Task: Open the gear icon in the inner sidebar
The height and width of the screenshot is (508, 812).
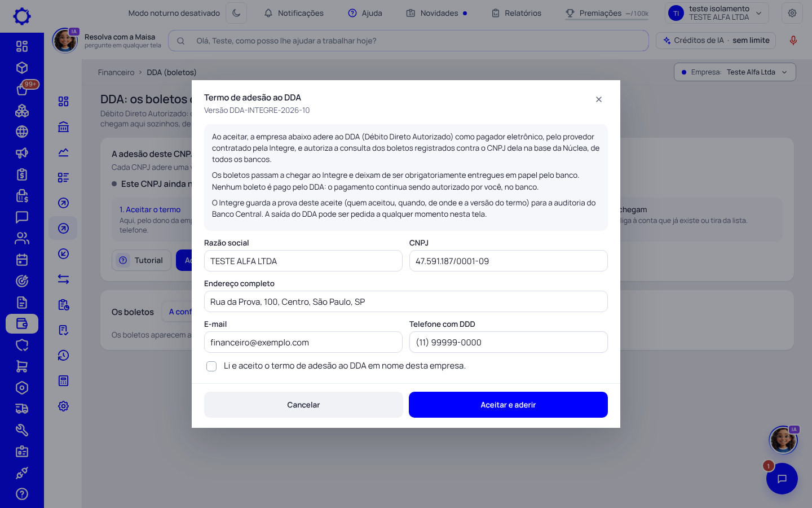Action: (x=63, y=406)
